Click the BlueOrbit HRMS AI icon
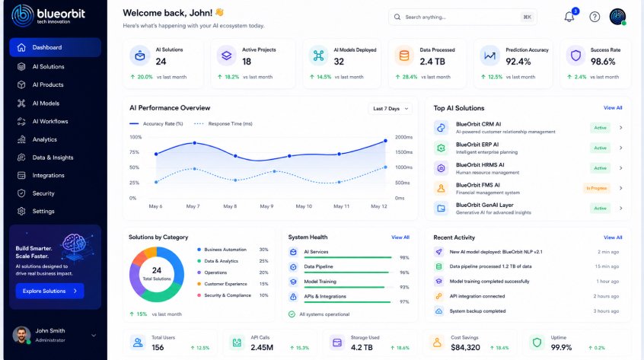This screenshot has height=360, width=644. pyautogui.click(x=441, y=168)
